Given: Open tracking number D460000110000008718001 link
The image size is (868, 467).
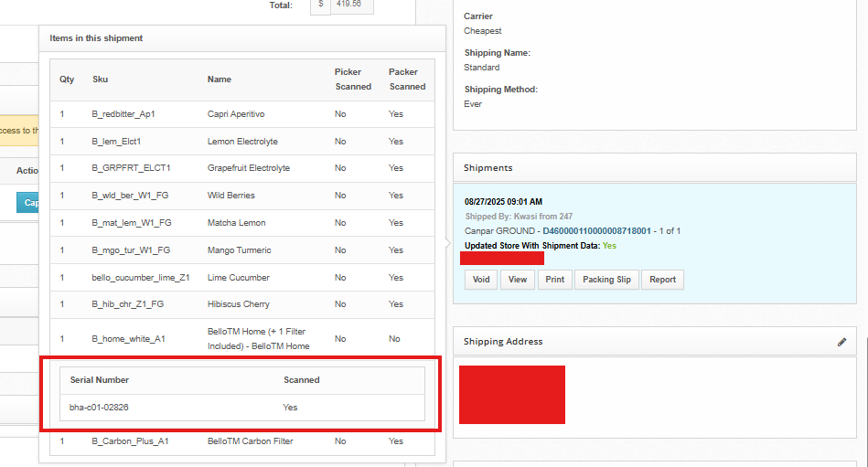Looking at the screenshot, I should pyautogui.click(x=596, y=230).
